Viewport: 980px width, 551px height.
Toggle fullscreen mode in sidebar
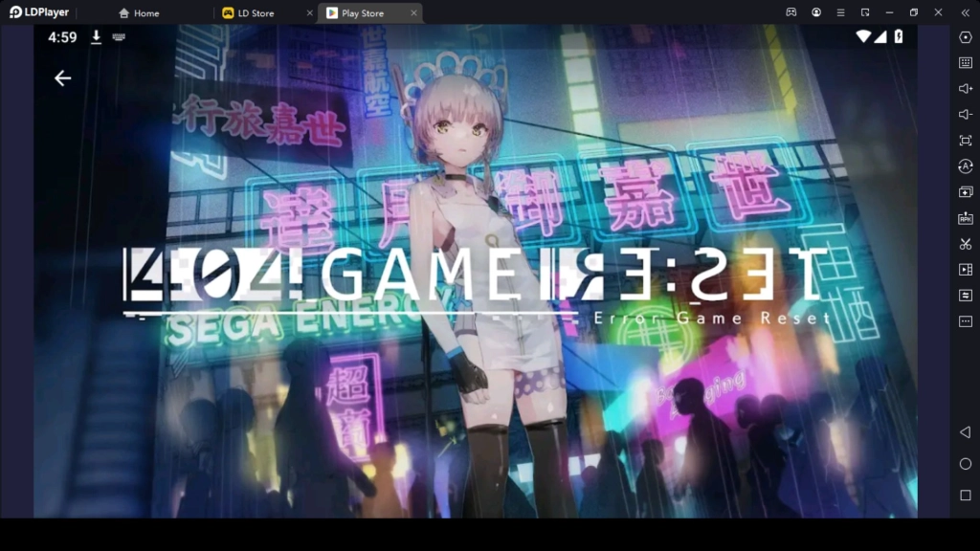pyautogui.click(x=965, y=141)
